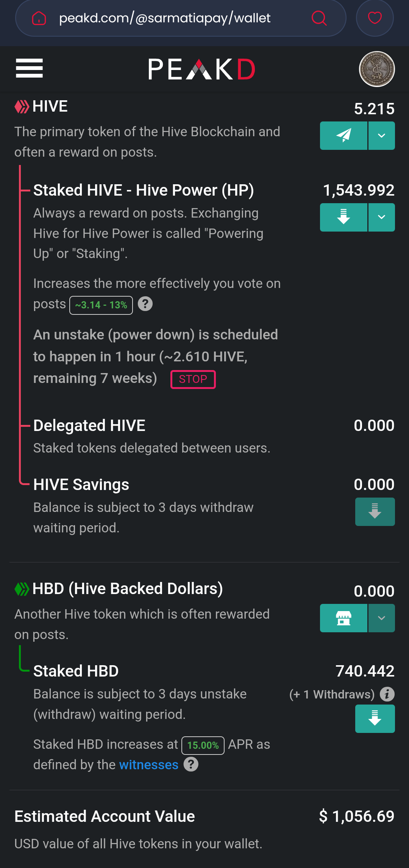The height and width of the screenshot is (868, 409).
Task: Open the witnesses link
Action: [148, 765]
